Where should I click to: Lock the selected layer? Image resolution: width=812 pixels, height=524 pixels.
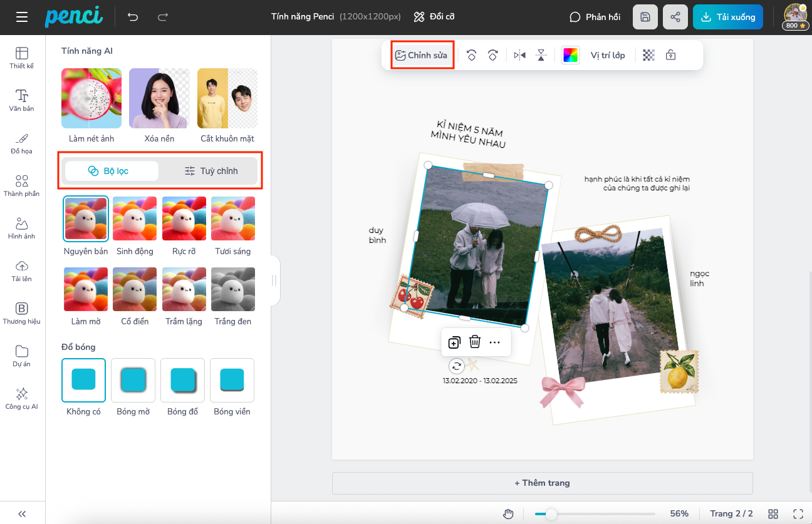pyautogui.click(x=670, y=55)
